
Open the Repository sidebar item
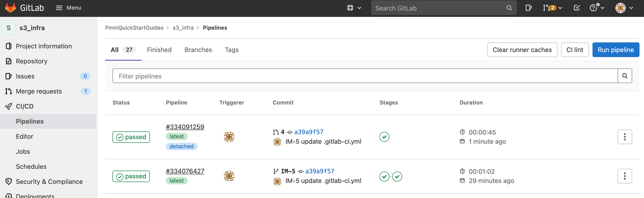coord(32,61)
